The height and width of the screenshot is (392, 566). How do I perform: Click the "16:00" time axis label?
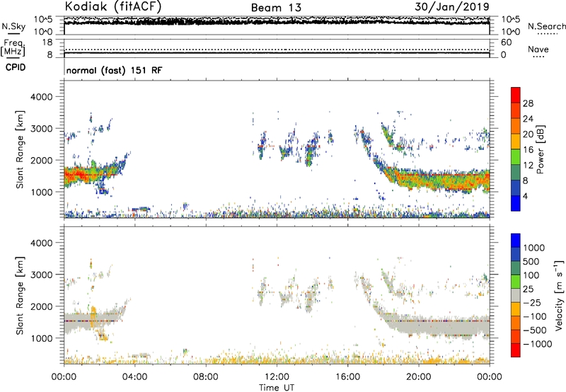click(x=347, y=377)
